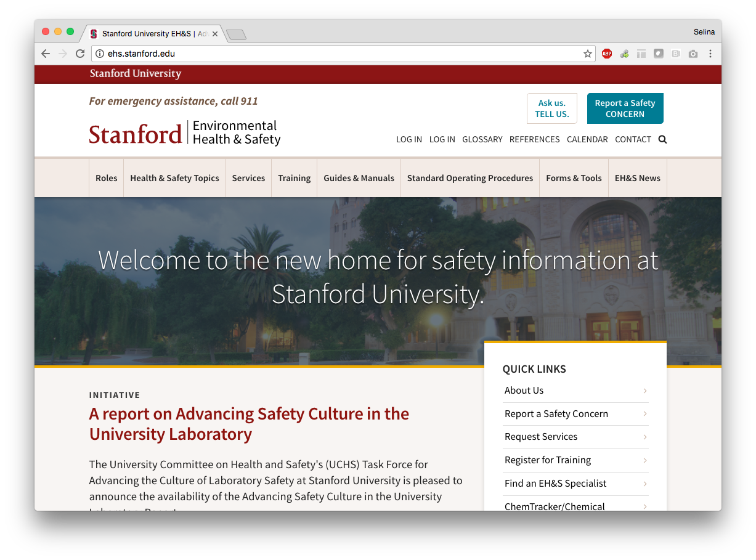Open a new tab
The width and height of the screenshot is (756, 560).
(236, 34)
